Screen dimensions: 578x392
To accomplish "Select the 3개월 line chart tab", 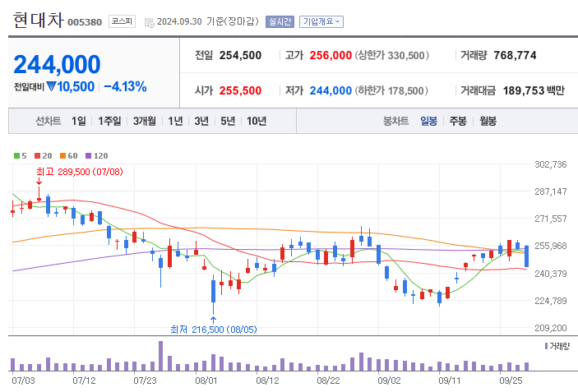I will (x=145, y=121).
